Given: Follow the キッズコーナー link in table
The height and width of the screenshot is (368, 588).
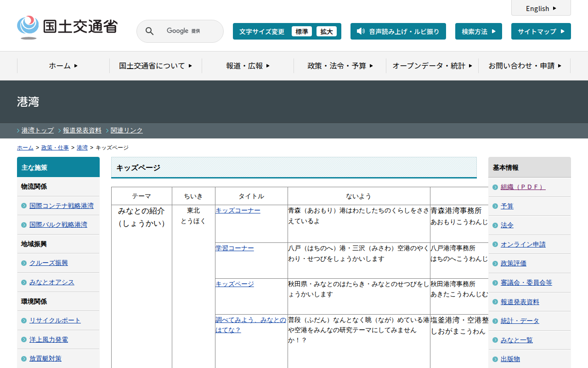Looking at the screenshot, I should click(x=237, y=210).
